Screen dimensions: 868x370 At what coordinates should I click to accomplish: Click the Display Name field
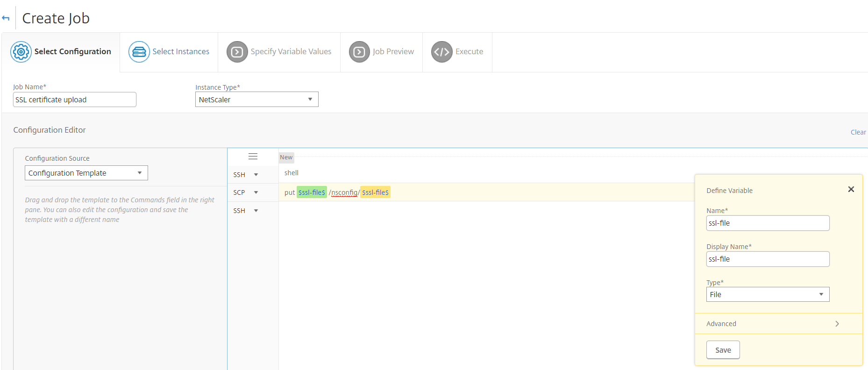[x=768, y=259]
